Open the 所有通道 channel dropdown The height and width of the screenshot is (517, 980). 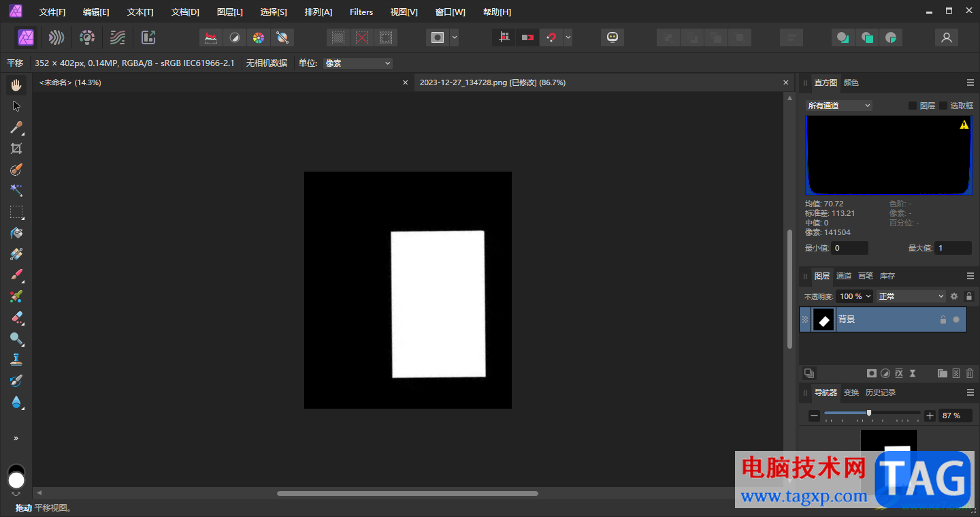click(x=838, y=106)
